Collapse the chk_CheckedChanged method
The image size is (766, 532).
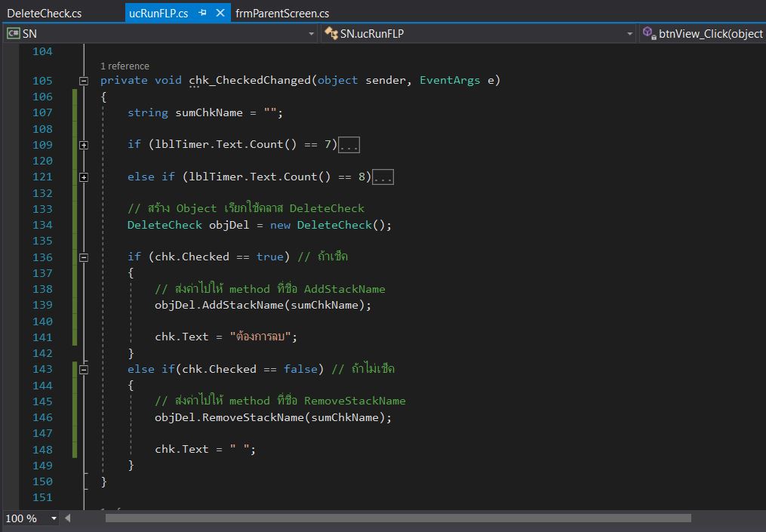pyautogui.click(x=84, y=81)
